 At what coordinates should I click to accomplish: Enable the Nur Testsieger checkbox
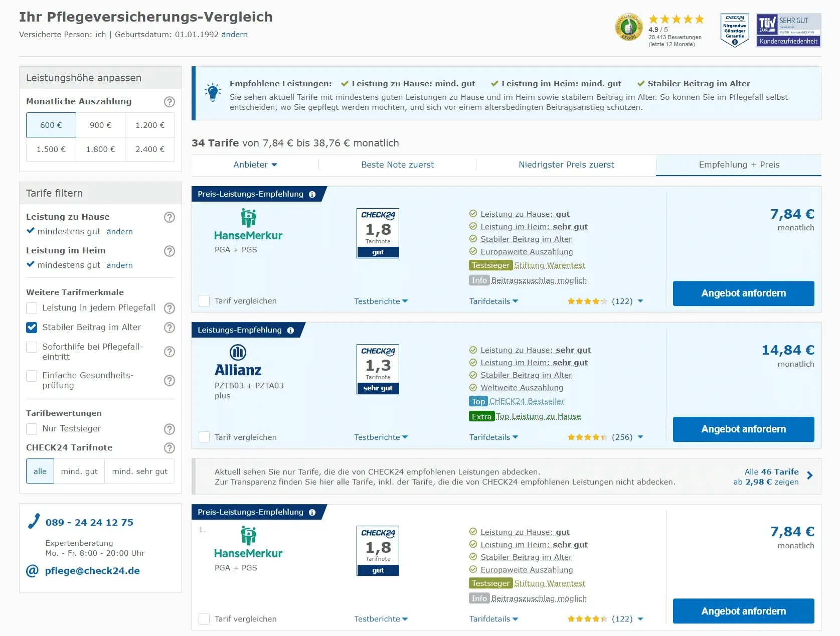click(32, 429)
